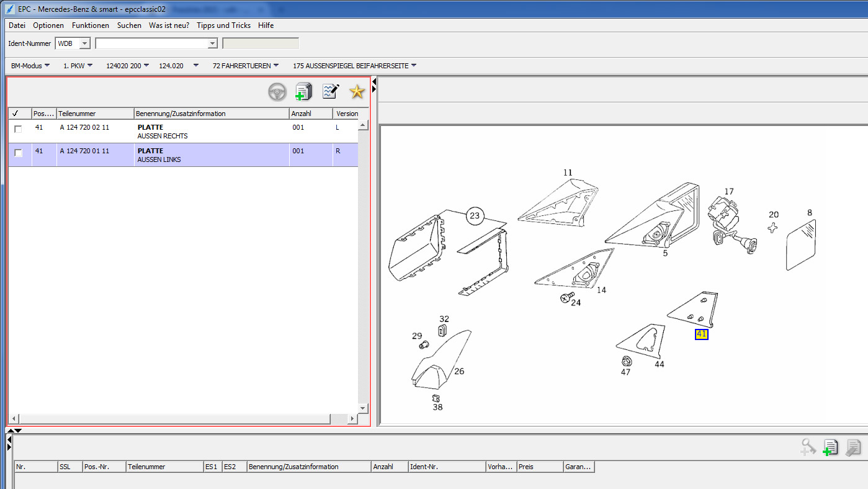Open the 175 AUSSENSPIEGEL BEIFAHRERSEITE dropdown
Viewport: 868px width, 489px height.
354,65
